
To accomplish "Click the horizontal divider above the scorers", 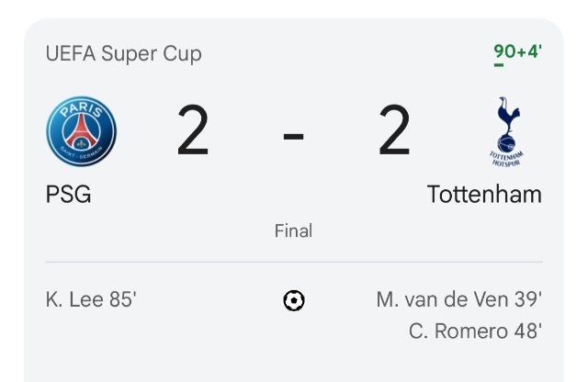I will (x=293, y=263).
